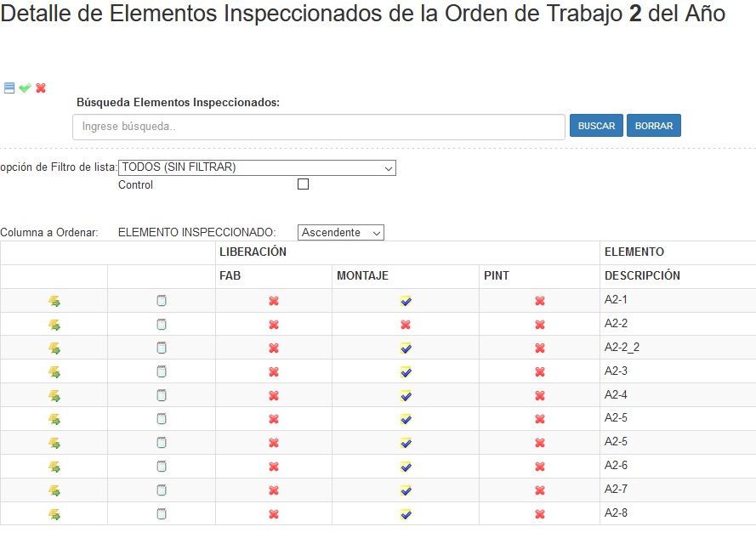Focus the Ingrese búsqueda search field
This screenshot has width=756, height=538.
point(319,127)
